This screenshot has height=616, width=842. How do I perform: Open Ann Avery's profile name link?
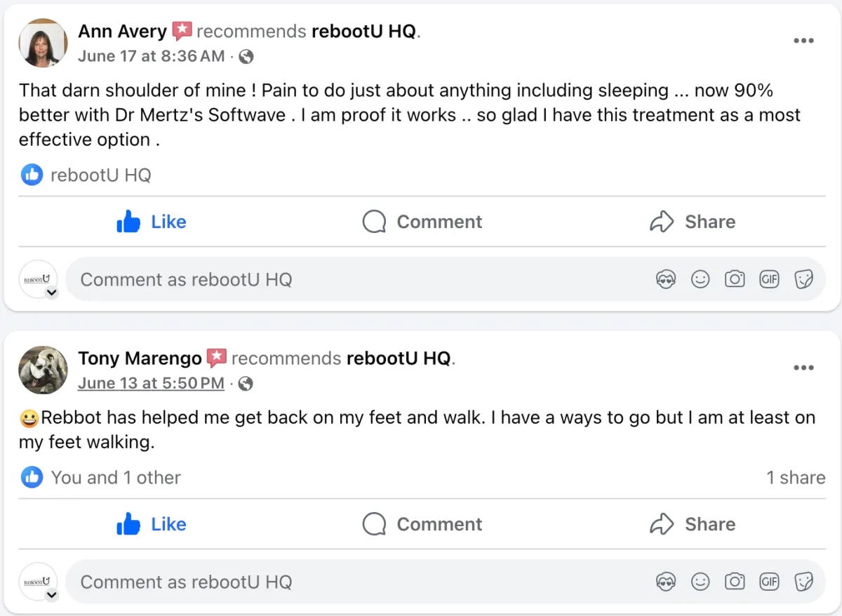[123, 32]
